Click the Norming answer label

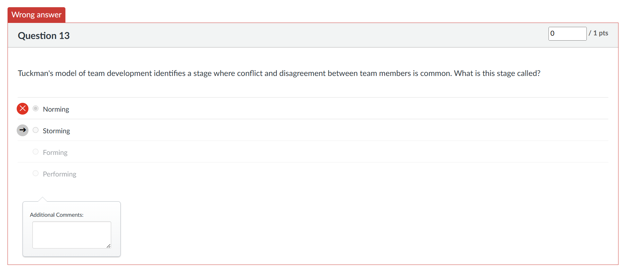pyautogui.click(x=56, y=109)
